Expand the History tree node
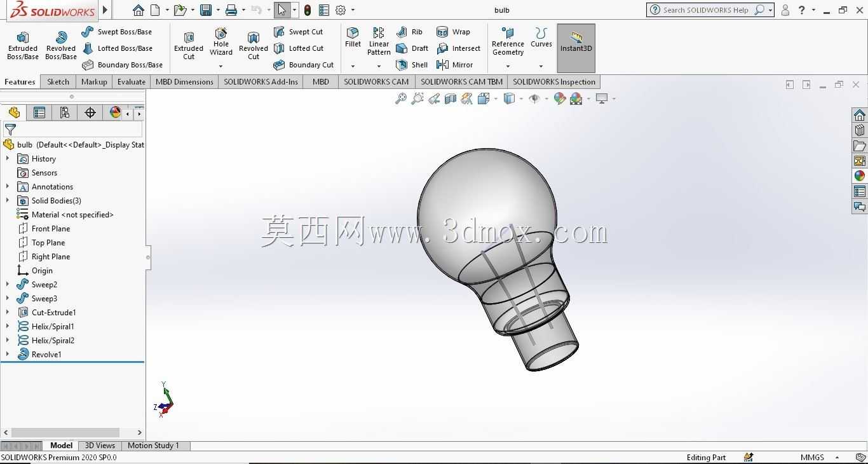868x464 pixels. pyautogui.click(x=8, y=159)
